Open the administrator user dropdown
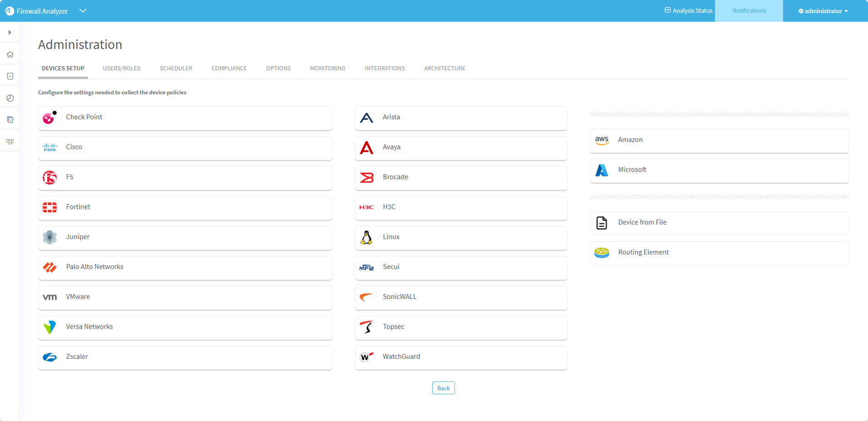The height and width of the screenshot is (421, 868). point(823,11)
